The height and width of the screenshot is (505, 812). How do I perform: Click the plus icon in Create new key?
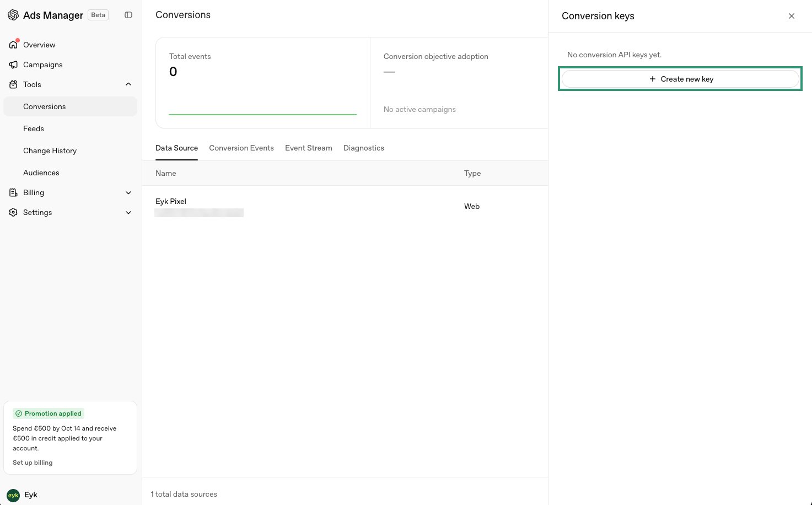point(653,79)
